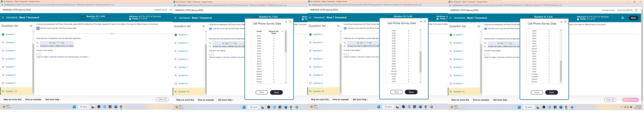
Task: Open Word from leftmost window taskbar
Action: (116, 107)
